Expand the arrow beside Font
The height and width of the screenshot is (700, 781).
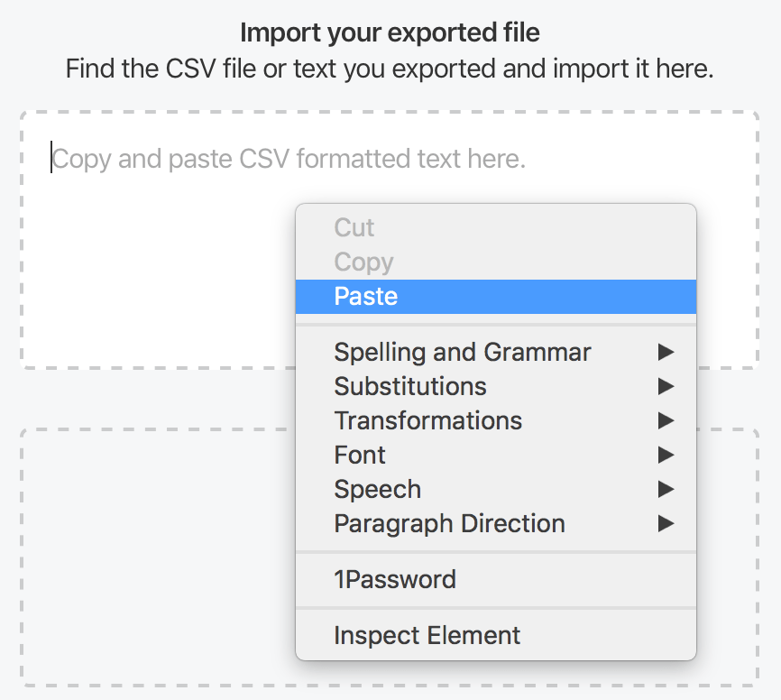click(x=666, y=455)
